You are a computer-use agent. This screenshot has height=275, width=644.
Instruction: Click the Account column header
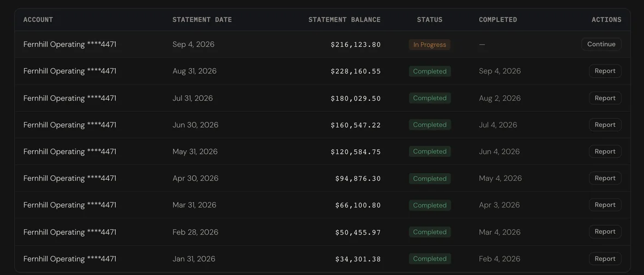(x=38, y=20)
